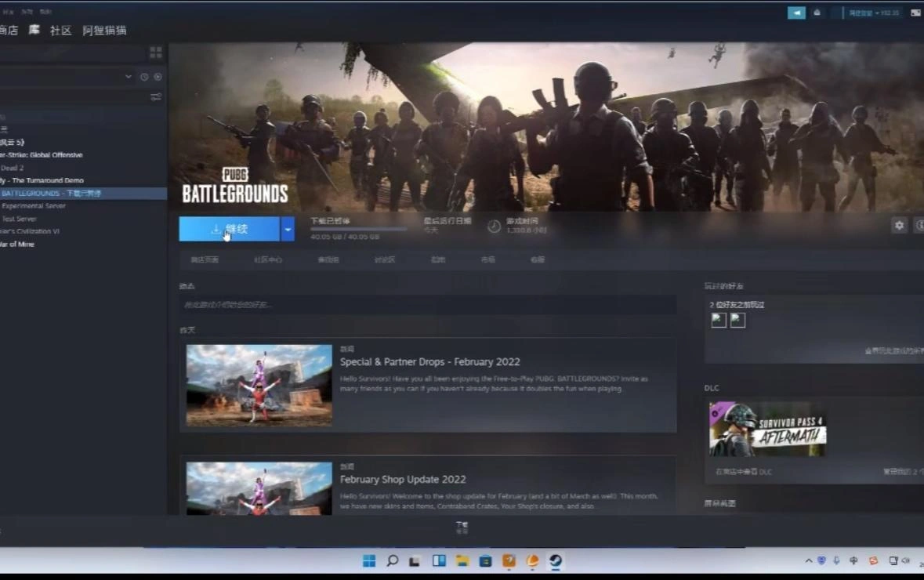Select Civilization VI in library list
Screen dimensions: 924x580
30,232
